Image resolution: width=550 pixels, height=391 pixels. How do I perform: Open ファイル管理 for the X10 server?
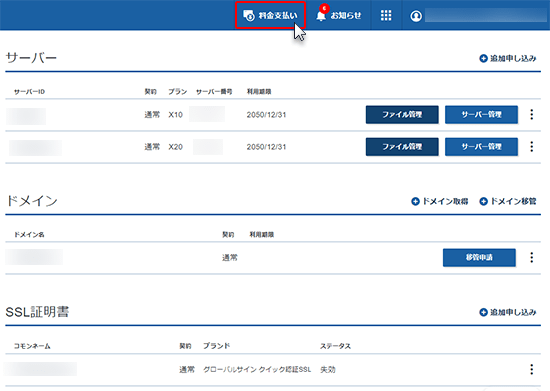point(402,114)
